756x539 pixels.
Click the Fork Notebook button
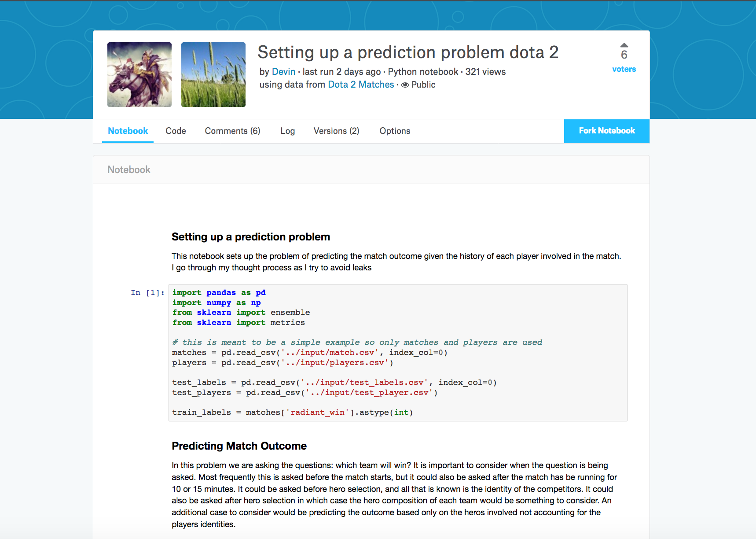(x=606, y=131)
